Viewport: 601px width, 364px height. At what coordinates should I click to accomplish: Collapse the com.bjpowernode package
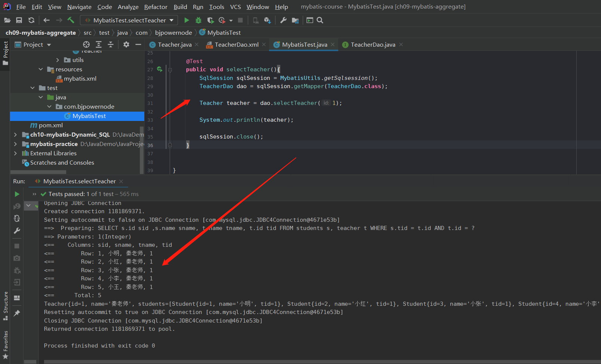coord(49,106)
